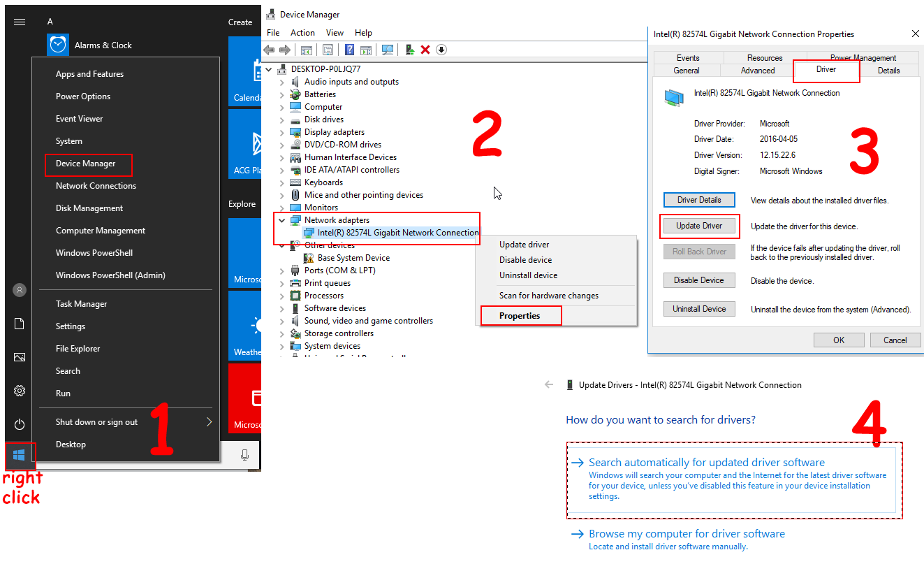Switch to the General tab

[687, 71]
